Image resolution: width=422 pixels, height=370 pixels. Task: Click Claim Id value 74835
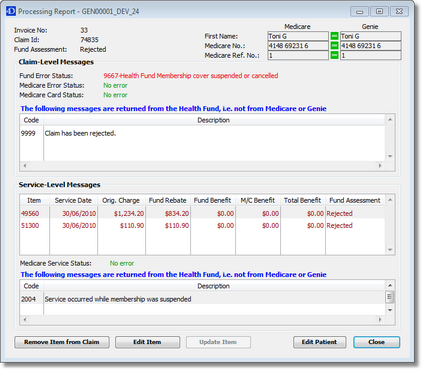(x=89, y=40)
